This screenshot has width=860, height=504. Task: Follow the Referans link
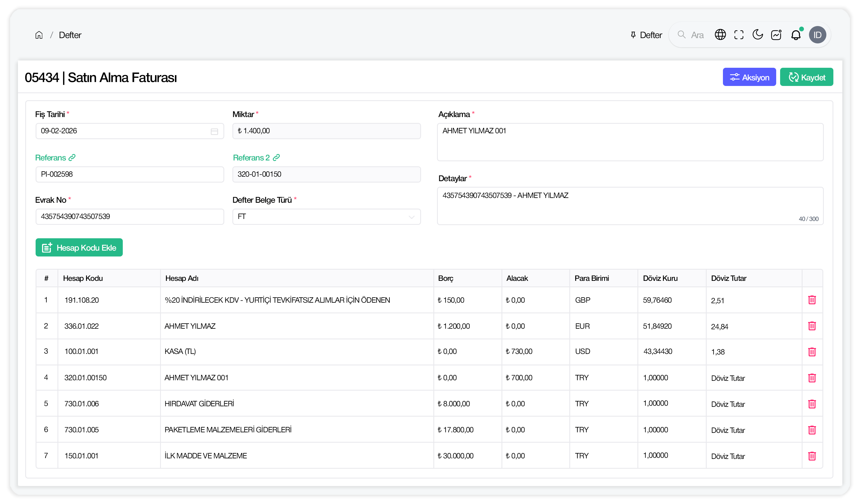point(55,158)
